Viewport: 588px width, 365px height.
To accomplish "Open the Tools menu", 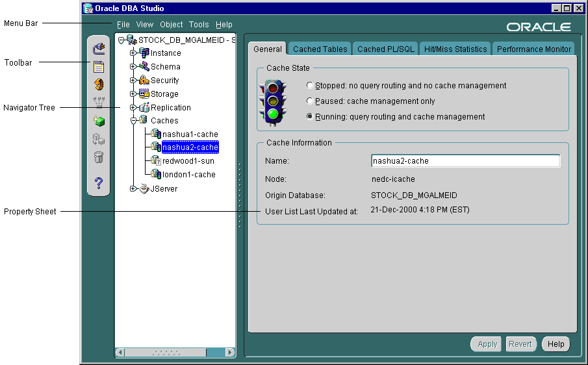I will (199, 25).
